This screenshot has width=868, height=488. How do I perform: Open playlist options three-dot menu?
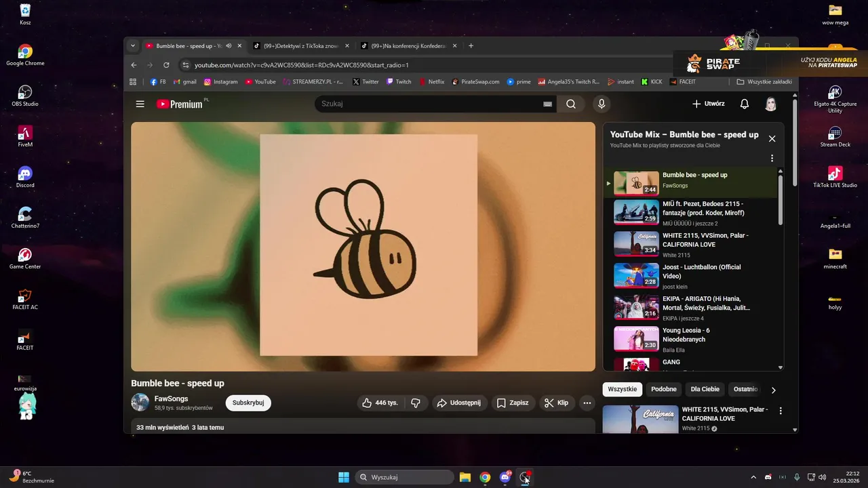[x=772, y=158]
